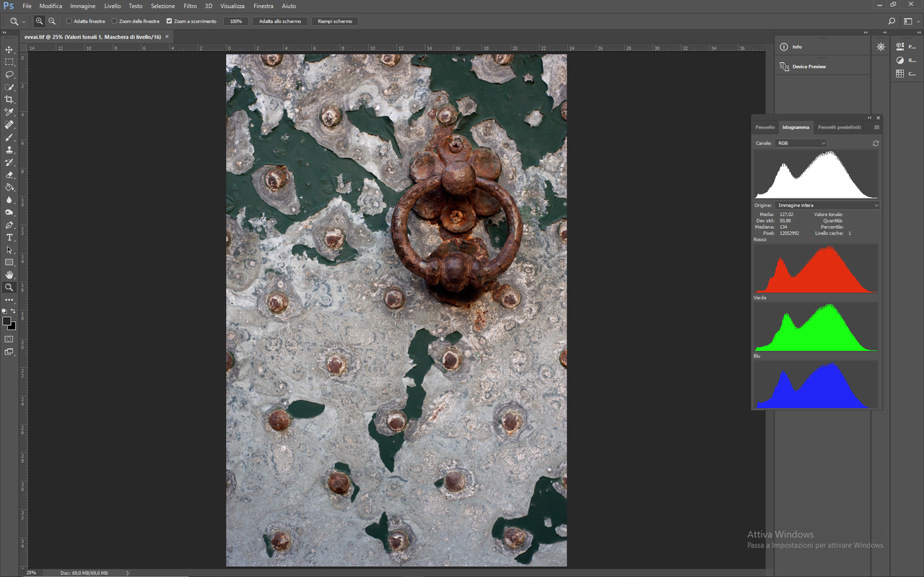This screenshot has width=924, height=577.
Task: Switch to the Pennelli predefiniti tab
Action: pos(840,127)
